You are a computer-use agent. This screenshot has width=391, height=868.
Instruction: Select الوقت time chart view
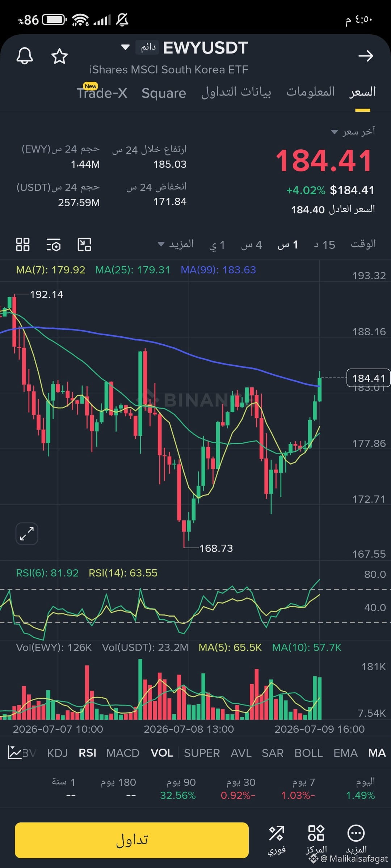(x=363, y=244)
